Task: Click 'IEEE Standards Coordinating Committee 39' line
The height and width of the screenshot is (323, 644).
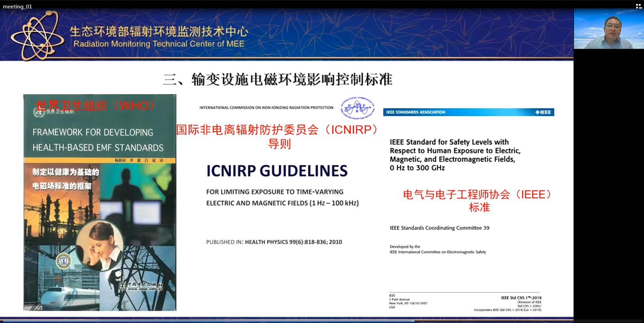Action: click(x=439, y=228)
